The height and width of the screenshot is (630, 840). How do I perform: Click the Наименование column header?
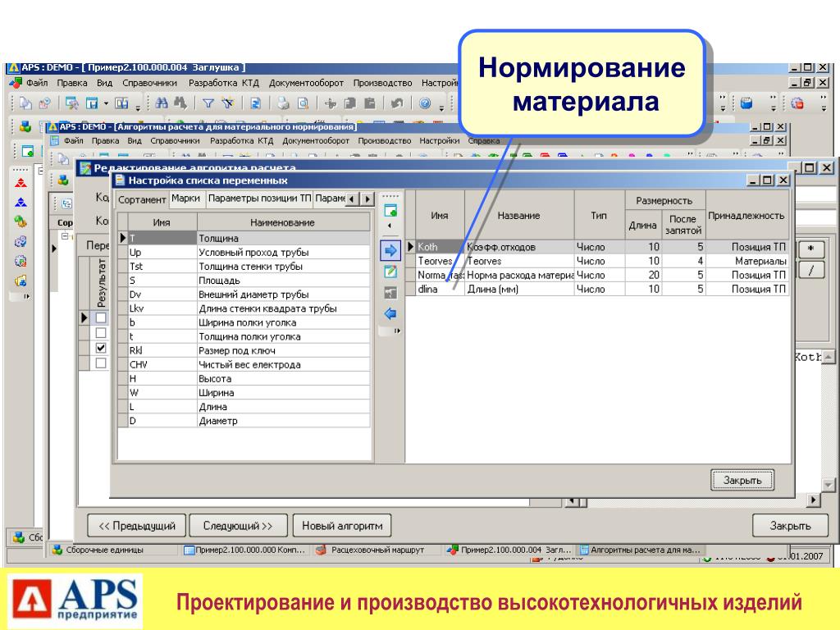tap(283, 222)
